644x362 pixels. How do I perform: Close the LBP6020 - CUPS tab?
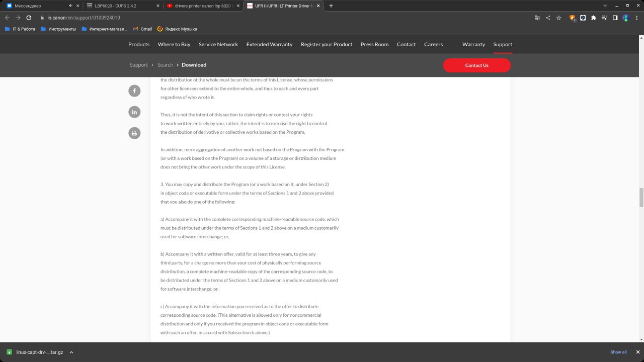click(x=157, y=6)
